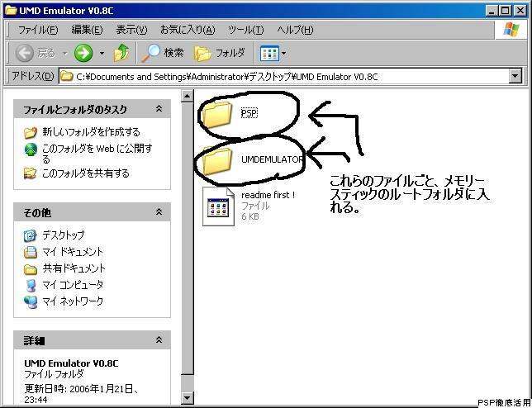Click the 新しいフォルダを作成する link
The height and width of the screenshot is (408, 532).
pos(91,132)
